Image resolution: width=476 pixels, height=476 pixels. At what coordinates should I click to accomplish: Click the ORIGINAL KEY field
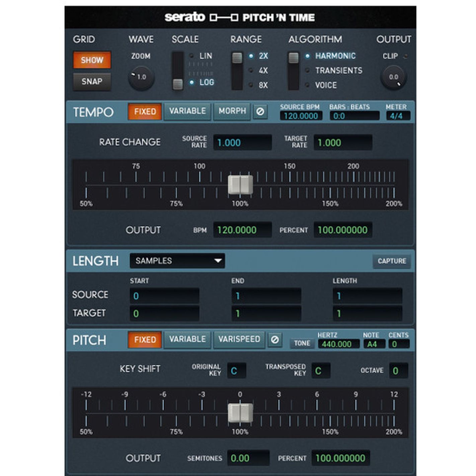(237, 371)
